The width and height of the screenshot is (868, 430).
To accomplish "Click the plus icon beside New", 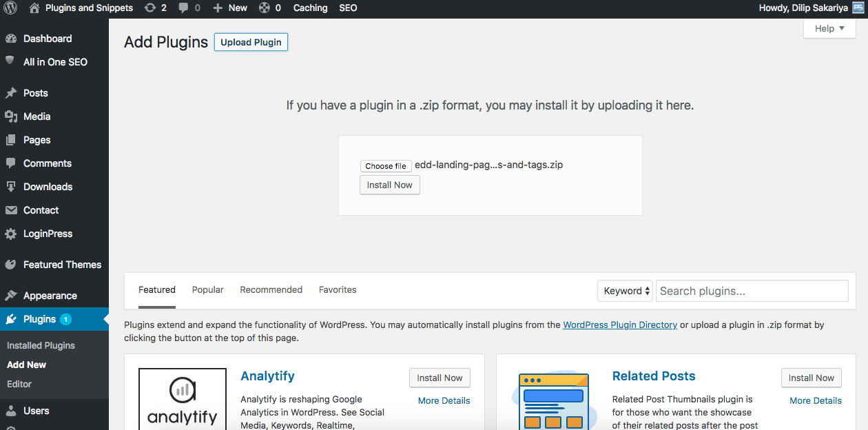I will [218, 8].
